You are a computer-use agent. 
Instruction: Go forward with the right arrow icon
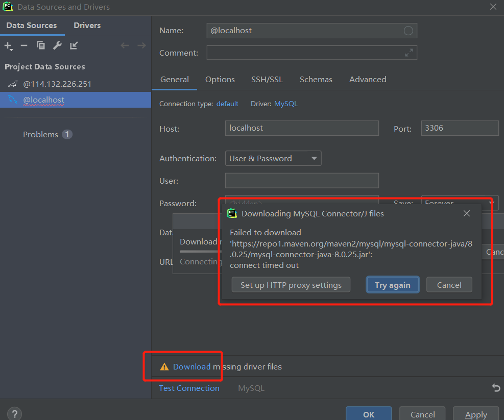[142, 45]
